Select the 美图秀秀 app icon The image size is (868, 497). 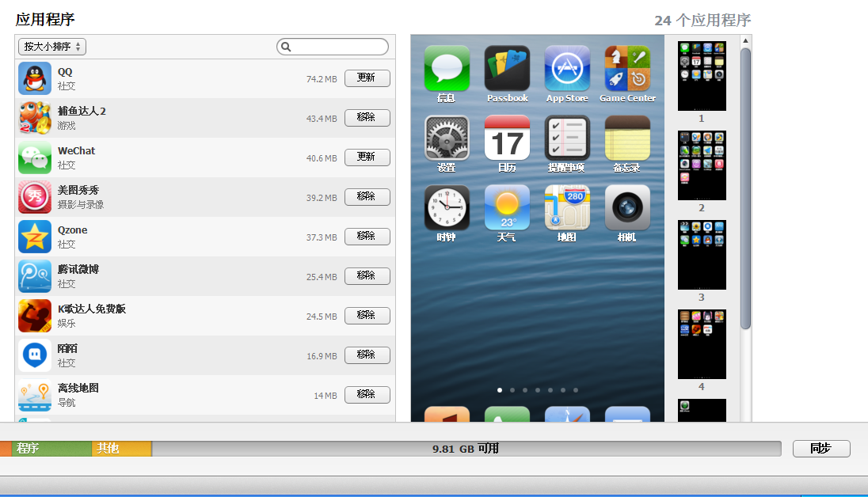pos(35,197)
